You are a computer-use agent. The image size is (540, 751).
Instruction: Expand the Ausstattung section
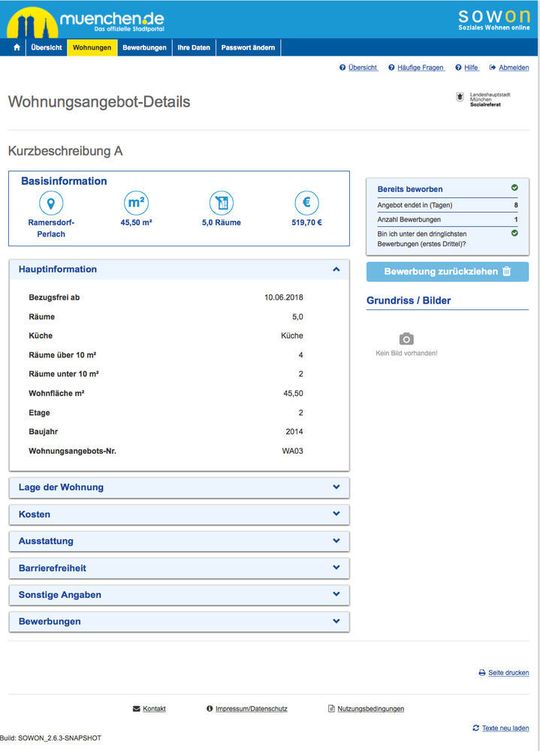point(179,541)
